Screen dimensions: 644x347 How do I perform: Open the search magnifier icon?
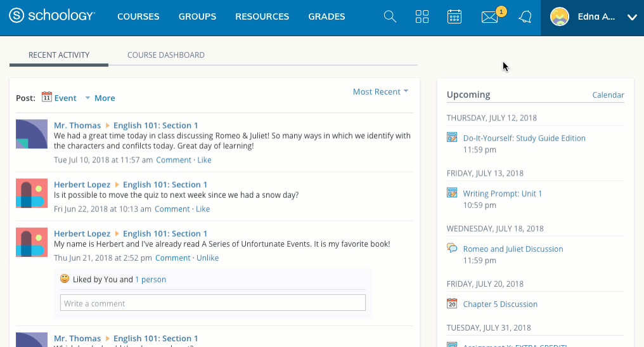pos(390,17)
